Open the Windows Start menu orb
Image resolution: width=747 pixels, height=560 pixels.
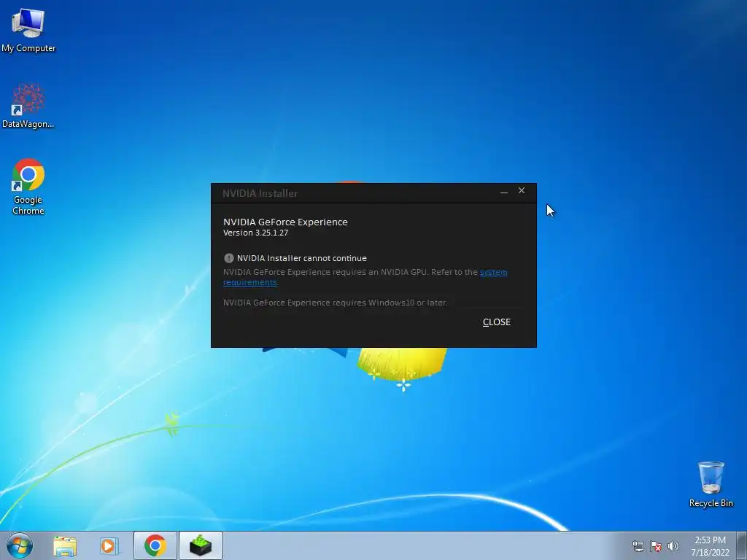[20, 545]
